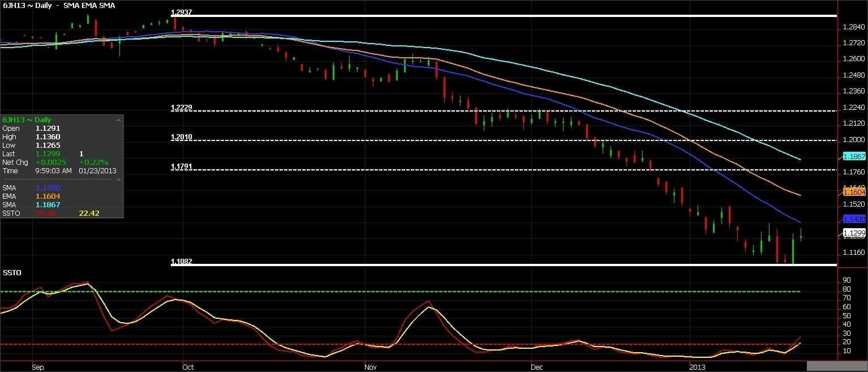Screen dimensions: 868x372
Task: Select the blue 1.1400 SMA price tag
Action: pyautogui.click(x=854, y=219)
